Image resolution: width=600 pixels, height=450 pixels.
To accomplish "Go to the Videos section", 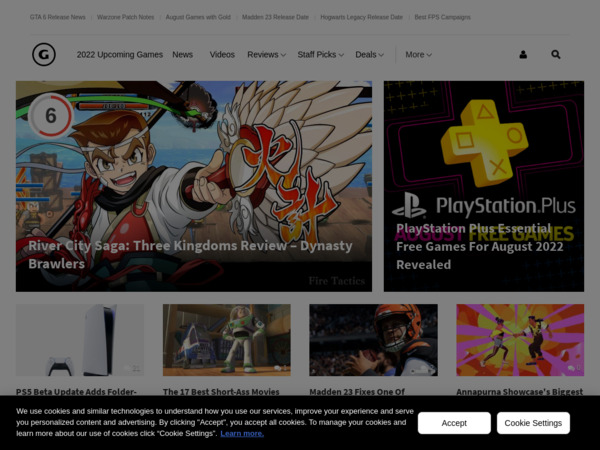I will pyautogui.click(x=222, y=55).
